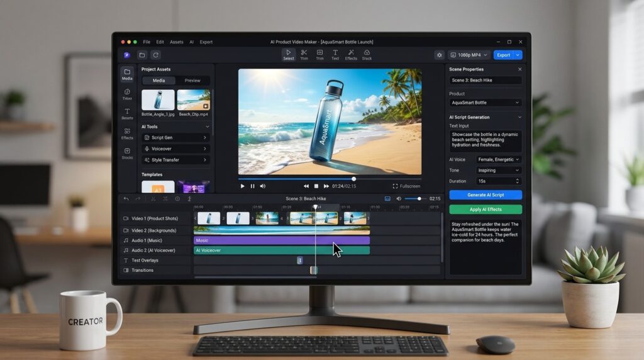
Task: Open the Export menu in menu bar
Action: (206, 42)
